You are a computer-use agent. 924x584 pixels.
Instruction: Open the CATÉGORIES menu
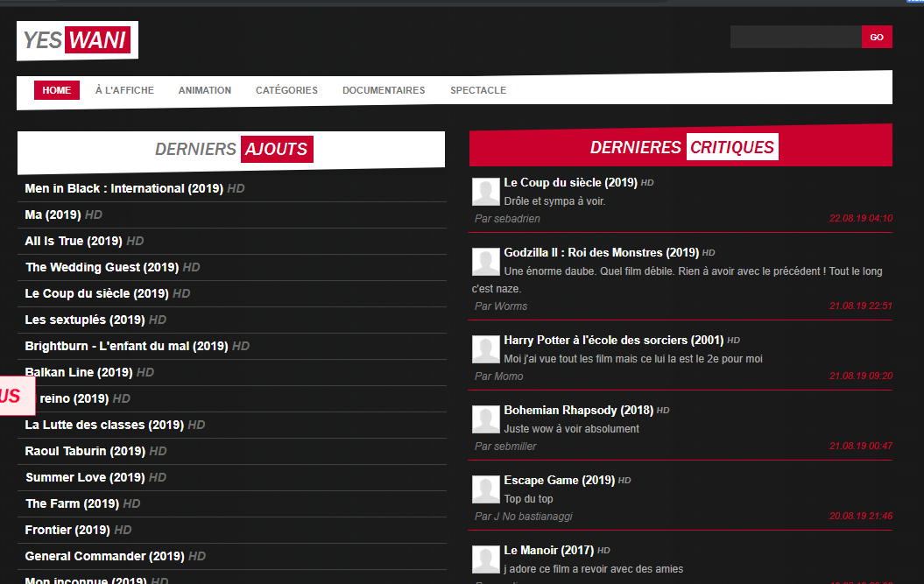click(286, 90)
